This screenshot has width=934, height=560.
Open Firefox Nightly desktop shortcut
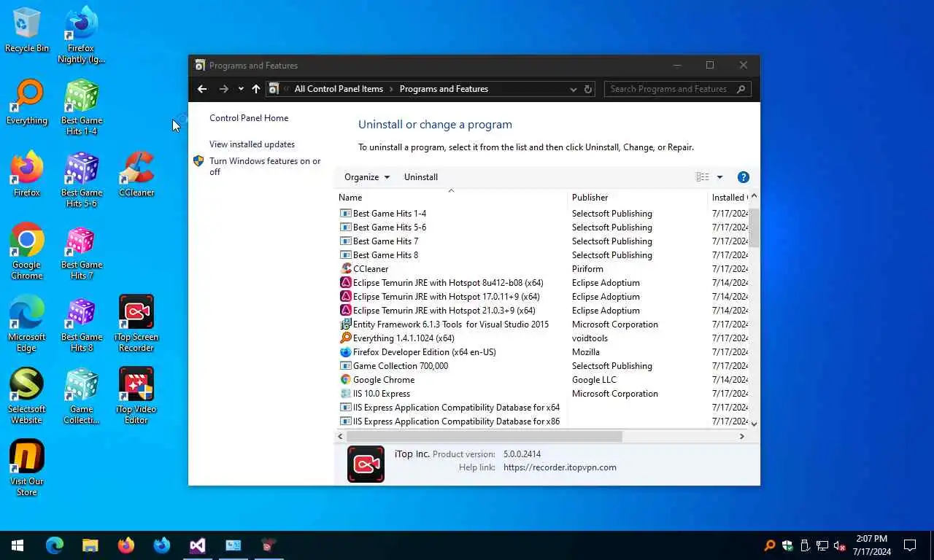point(81,35)
